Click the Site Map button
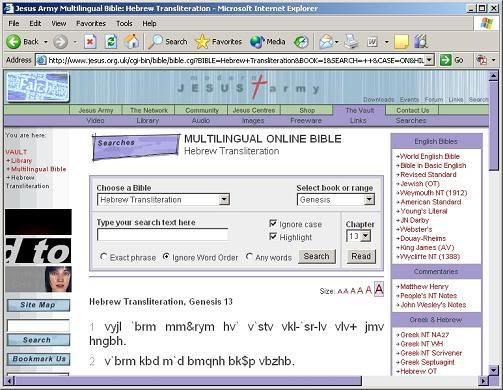 (38, 305)
